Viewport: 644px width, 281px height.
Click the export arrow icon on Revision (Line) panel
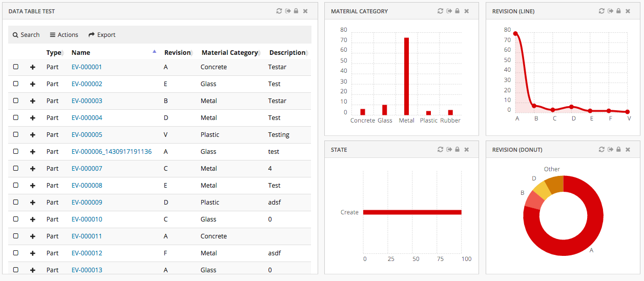610,11
